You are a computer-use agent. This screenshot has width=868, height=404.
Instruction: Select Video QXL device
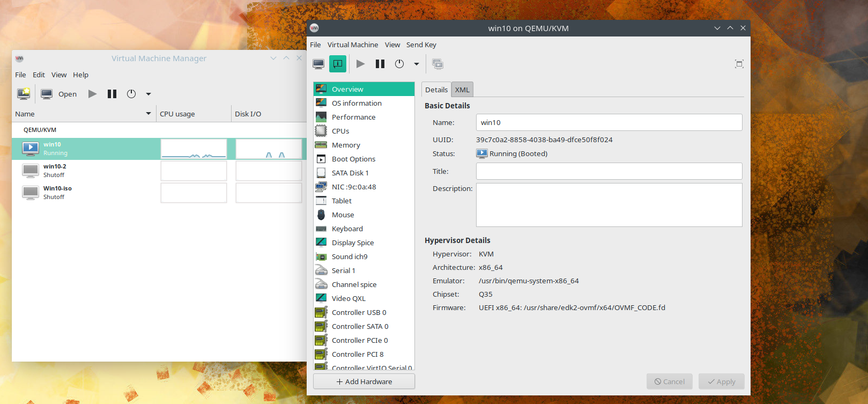[364, 298]
